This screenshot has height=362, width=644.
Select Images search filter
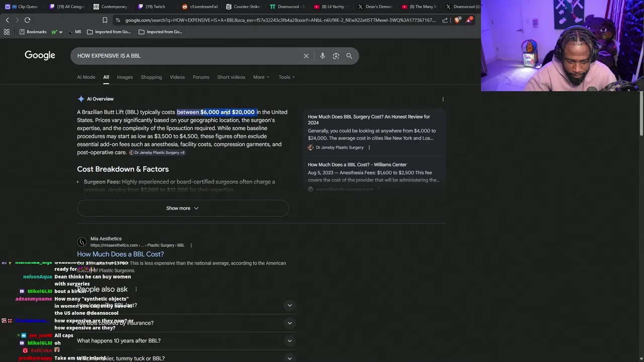125,77
